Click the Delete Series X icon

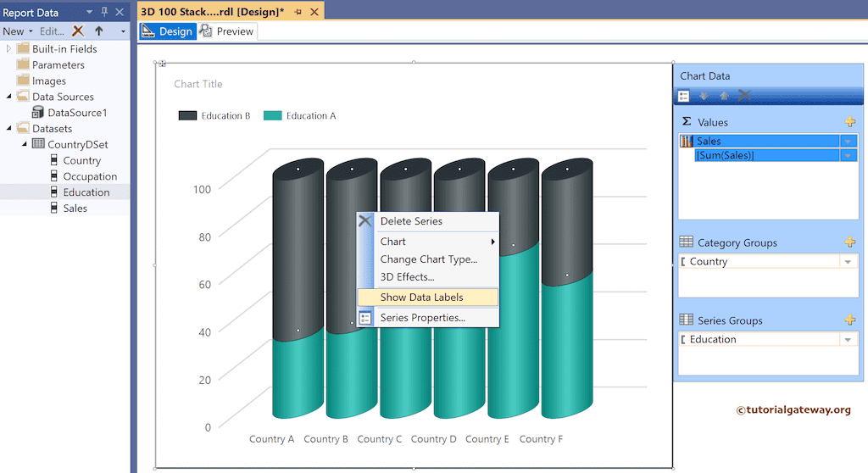(364, 221)
